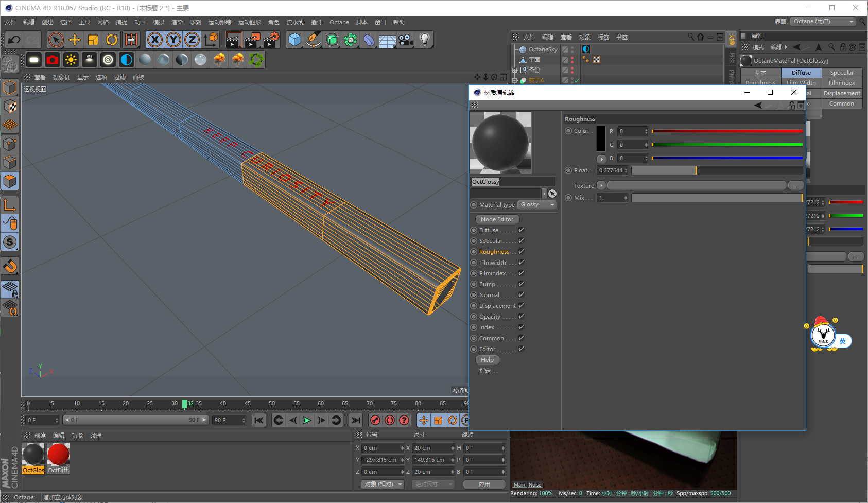Select the Move tool
The width and height of the screenshot is (868, 503).
tap(75, 40)
